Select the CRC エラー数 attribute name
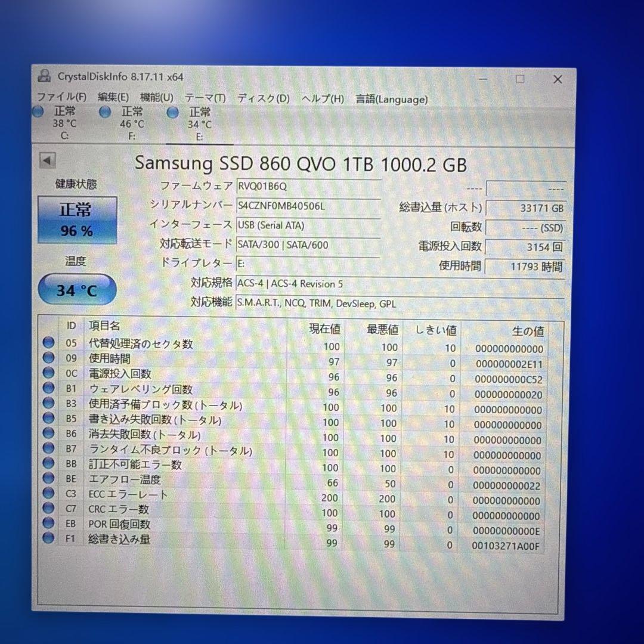The height and width of the screenshot is (644, 644). pos(118,509)
